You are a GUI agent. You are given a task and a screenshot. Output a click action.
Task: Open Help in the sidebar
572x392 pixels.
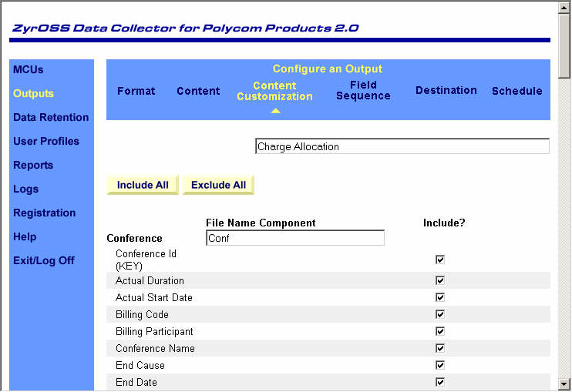(x=25, y=236)
